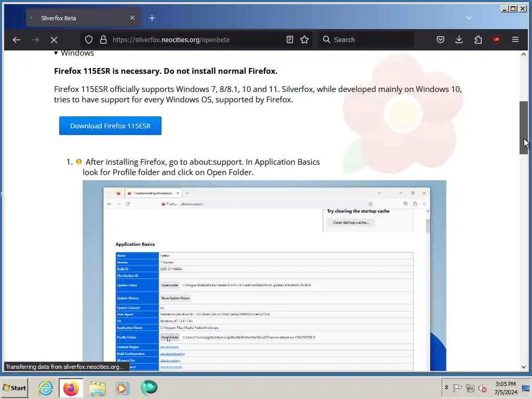Image resolution: width=532 pixels, height=399 pixels.
Task: Open Windows Media Player from taskbar
Action: click(x=123, y=388)
